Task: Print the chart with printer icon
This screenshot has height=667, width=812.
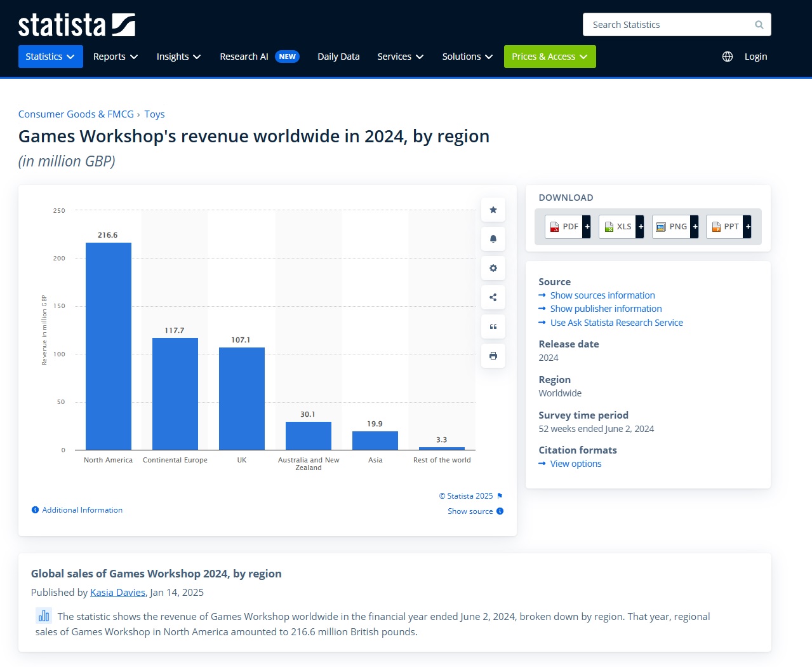Action: click(x=493, y=356)
